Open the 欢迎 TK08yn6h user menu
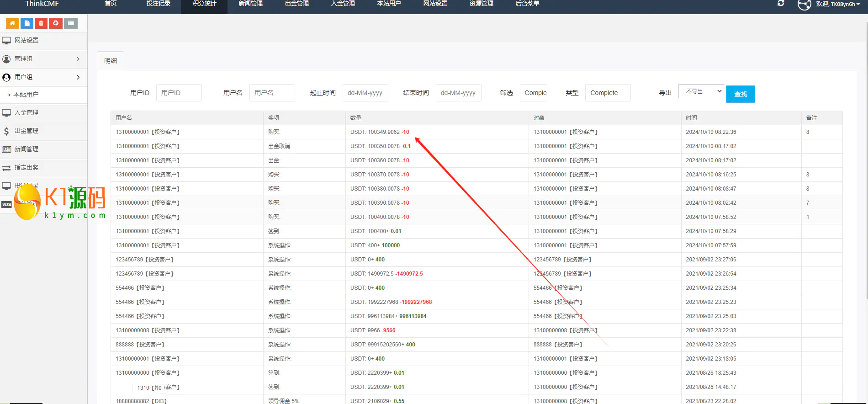 click(838, 4)
